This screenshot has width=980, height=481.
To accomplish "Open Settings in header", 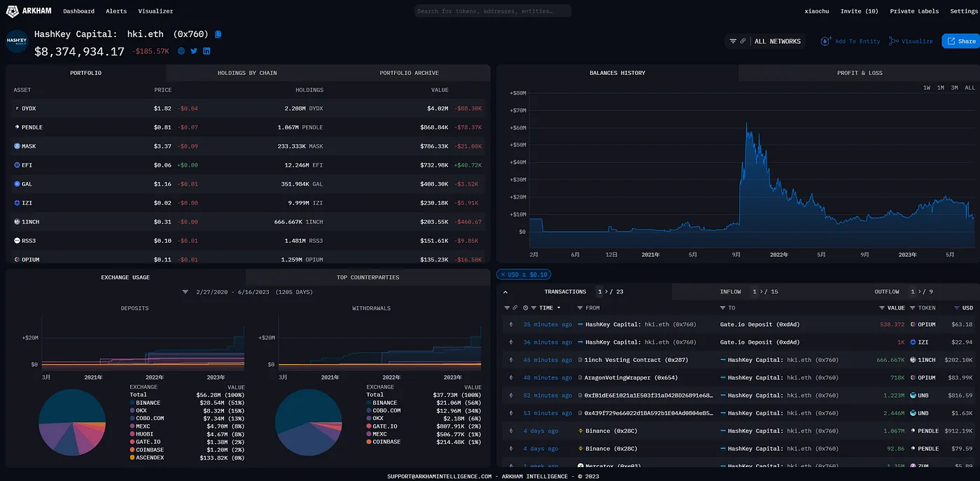I will pos(964,11).
